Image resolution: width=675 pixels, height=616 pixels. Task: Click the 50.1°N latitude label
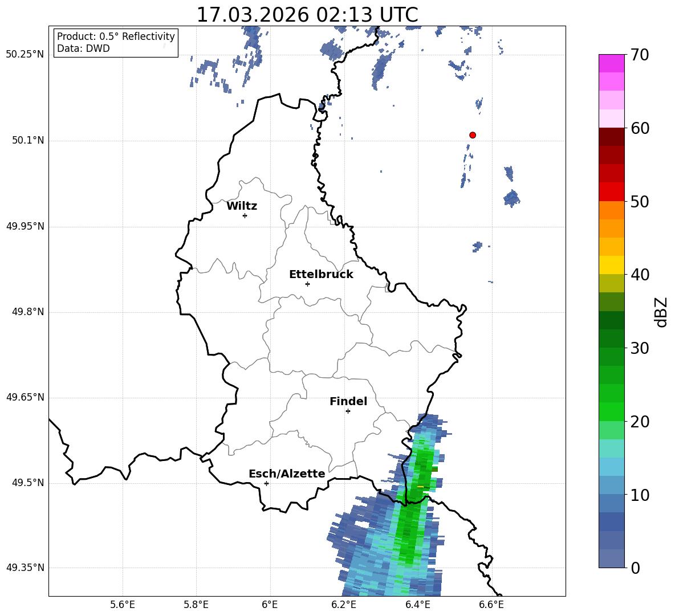(x=29, y=140)
